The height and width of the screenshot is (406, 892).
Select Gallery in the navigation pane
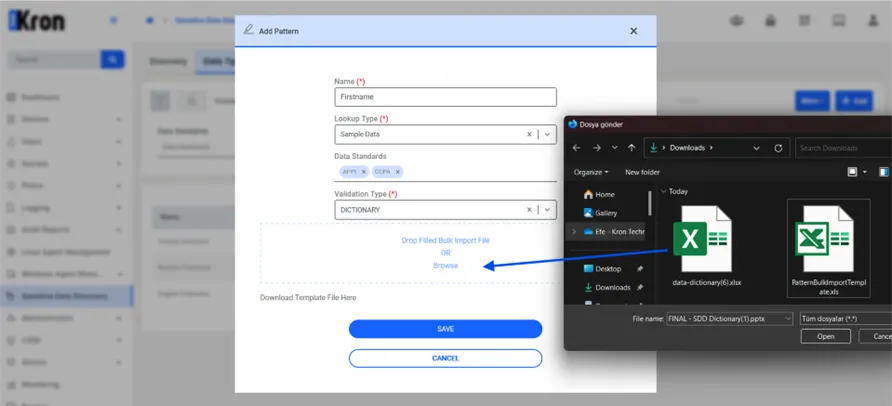click(601, 213)
